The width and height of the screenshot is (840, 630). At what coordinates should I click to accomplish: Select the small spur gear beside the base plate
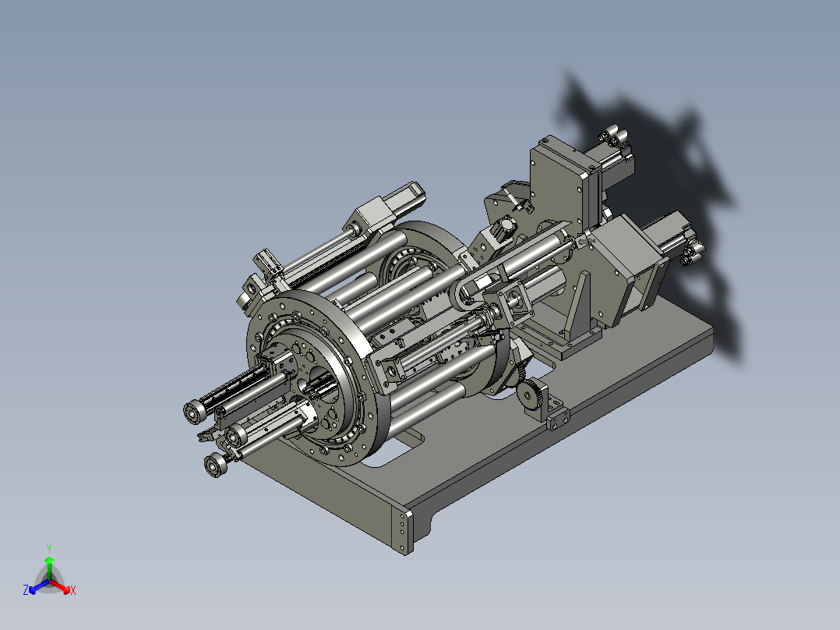(531, 395)
